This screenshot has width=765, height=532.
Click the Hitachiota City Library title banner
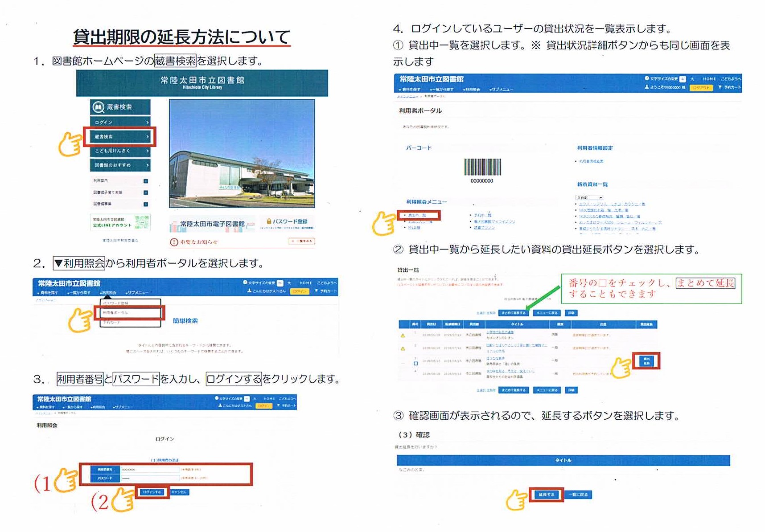(x=202, y=83)
